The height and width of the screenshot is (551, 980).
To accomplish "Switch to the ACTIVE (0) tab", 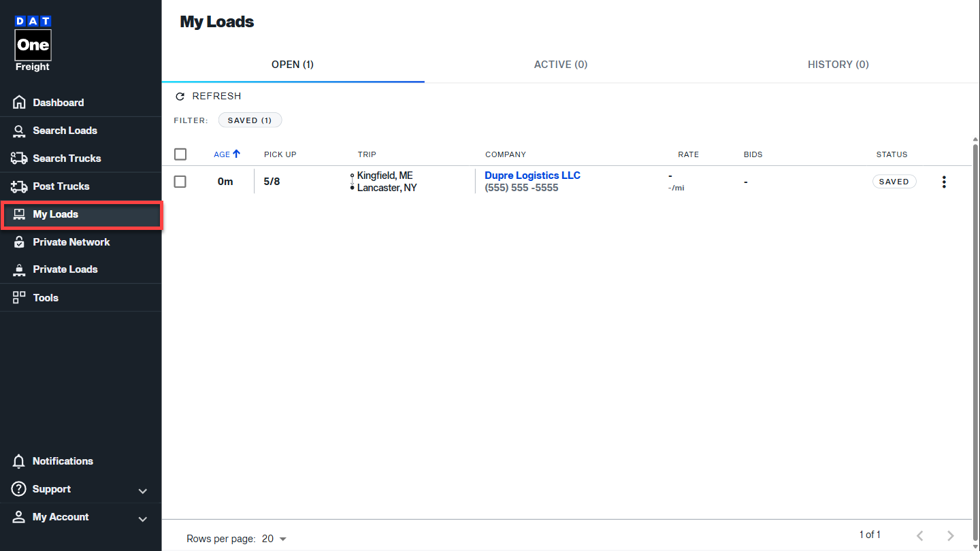I will pos(560,65).
